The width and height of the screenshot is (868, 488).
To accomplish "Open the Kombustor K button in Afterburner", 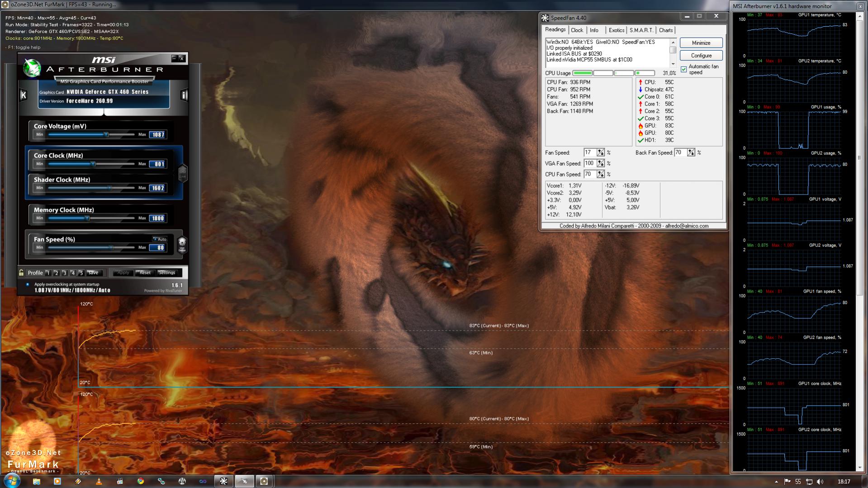I will tap(24, 95).
